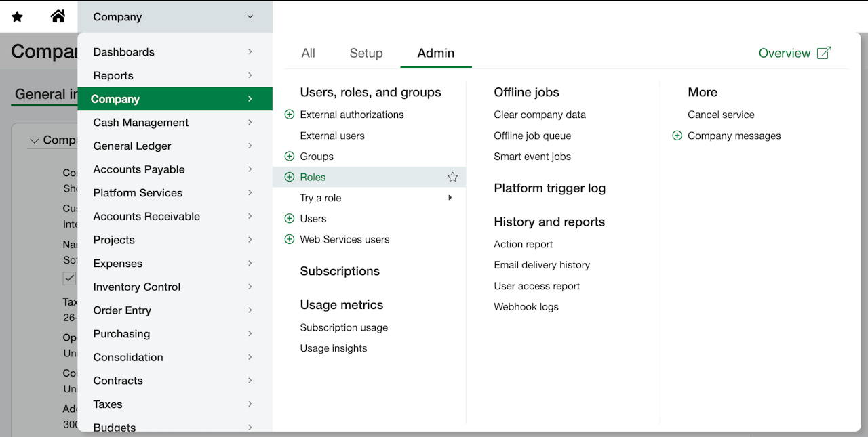The height and width of the screenshot is (437, 868).
Task: Open Action report
Action: (x=523, y=244)
